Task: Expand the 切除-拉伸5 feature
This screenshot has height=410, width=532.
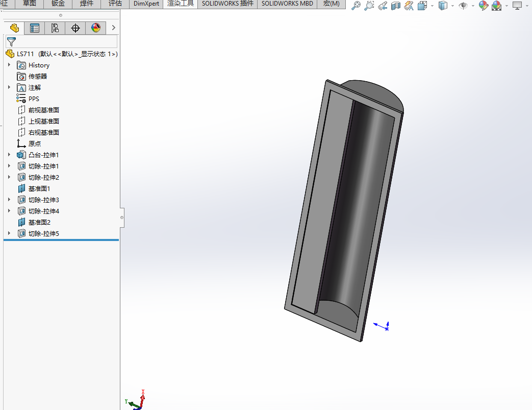Action: pos(9,233)
